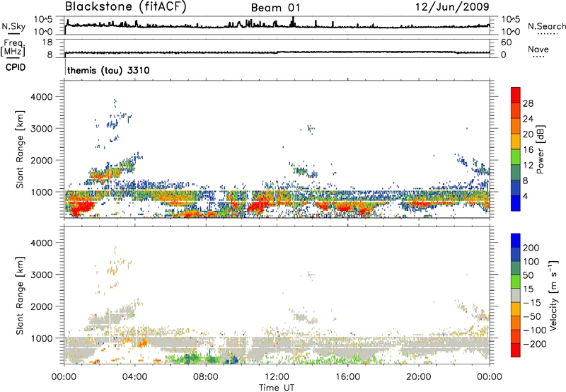Click the "Nave" legend label
The height and width of the screenshot is (392, 566).
538,49
